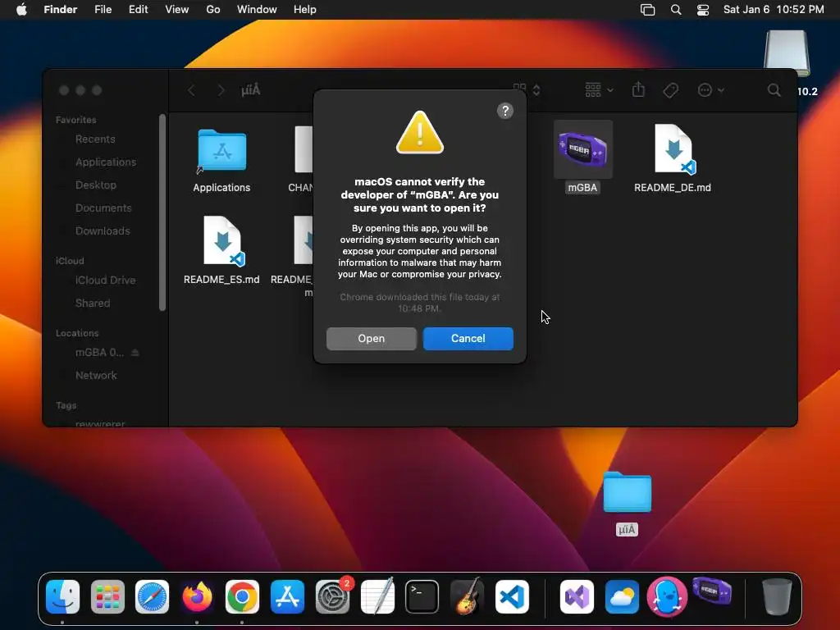Open System Settings from the Dock
840x630 pixels.
click(x=333, y=597)
